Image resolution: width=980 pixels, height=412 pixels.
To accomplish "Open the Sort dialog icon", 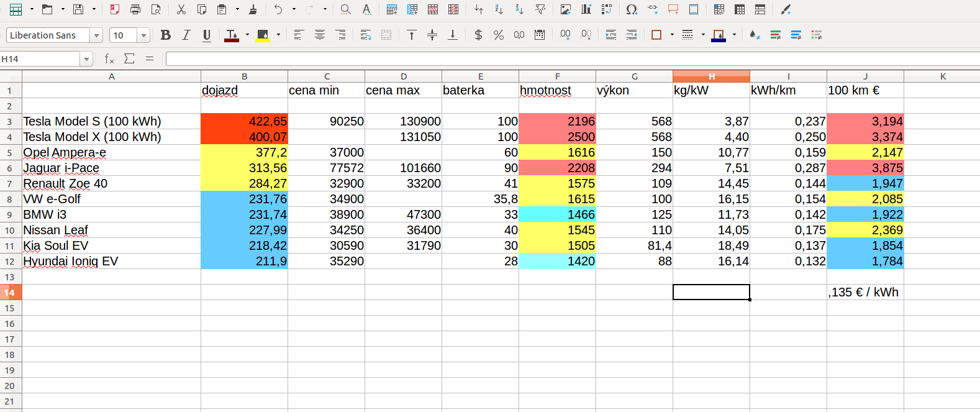I will pyautogui.click(x=479, y=9).
